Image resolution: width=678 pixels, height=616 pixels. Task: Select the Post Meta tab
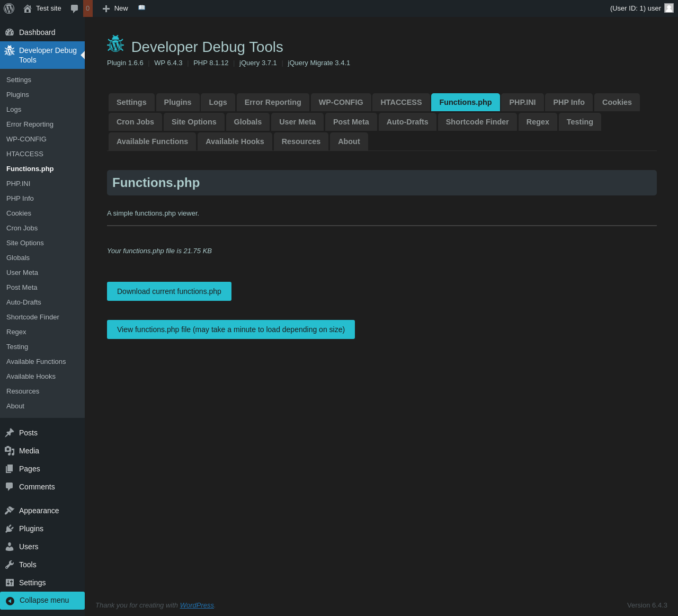tap(351, 122)
